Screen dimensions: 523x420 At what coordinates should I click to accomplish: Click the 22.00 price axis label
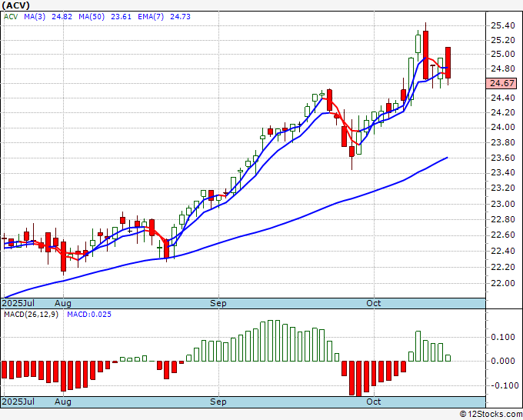[503, 283]
